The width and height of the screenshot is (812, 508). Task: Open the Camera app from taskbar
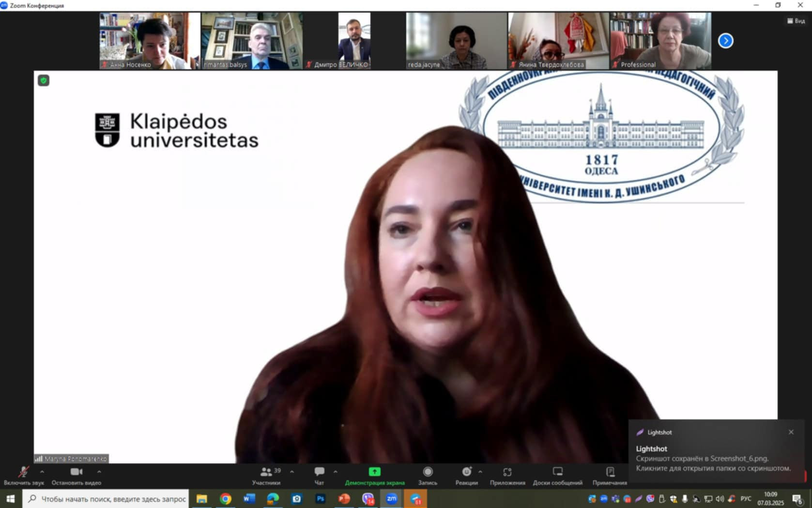click(x=297, y=499)
